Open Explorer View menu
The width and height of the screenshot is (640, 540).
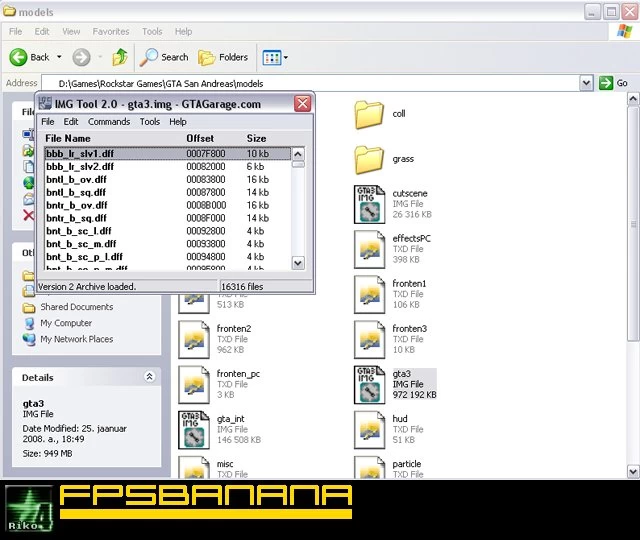coord(71,31)
